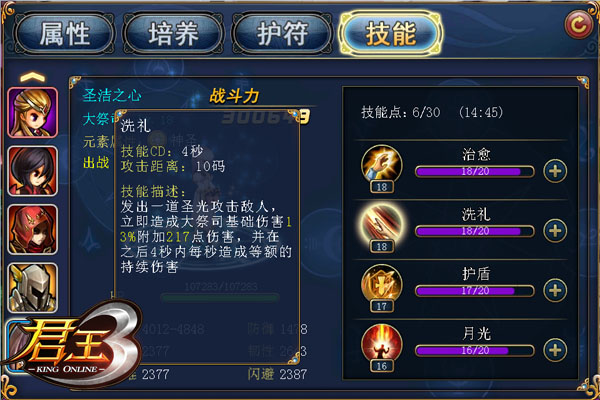The width and height of the screenshot is (600, 400).
Task: Switch to the 培养 tab
Action: point(173,33)
